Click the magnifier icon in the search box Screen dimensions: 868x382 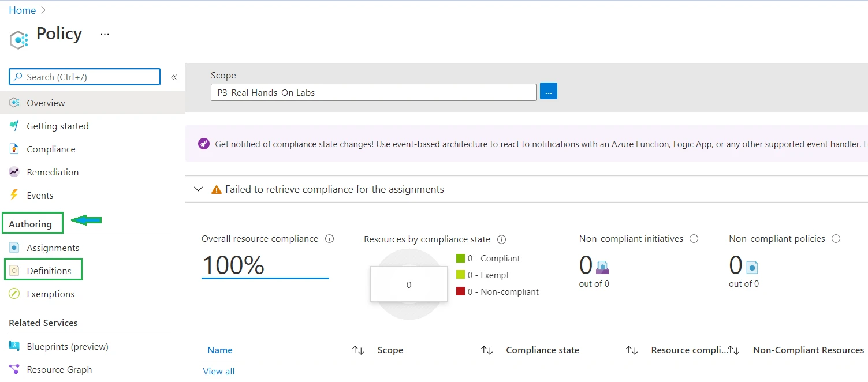pyautogui.click(x=18, y=76)
